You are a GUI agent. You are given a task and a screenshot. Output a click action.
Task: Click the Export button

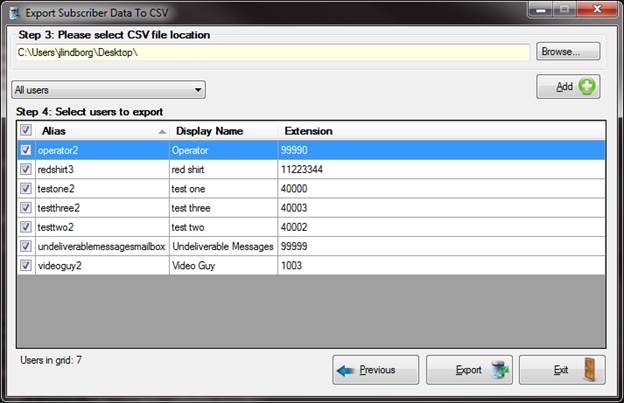(x=469, y=370)
